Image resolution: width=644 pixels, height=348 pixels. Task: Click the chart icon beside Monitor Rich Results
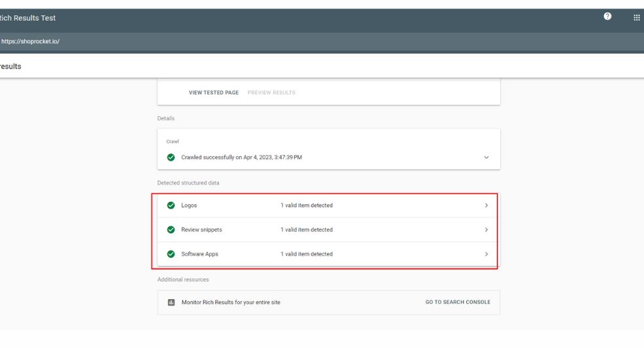[x=171, y=302]
